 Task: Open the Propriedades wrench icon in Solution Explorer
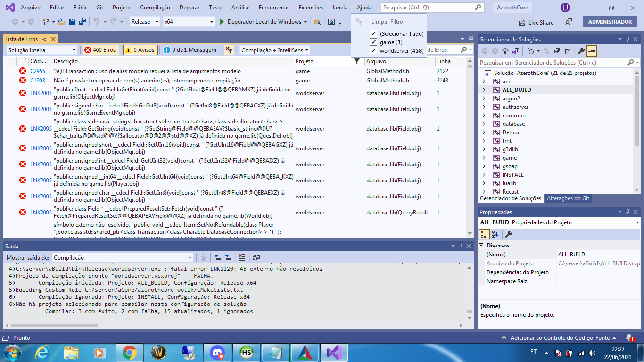tap(580, 51)
